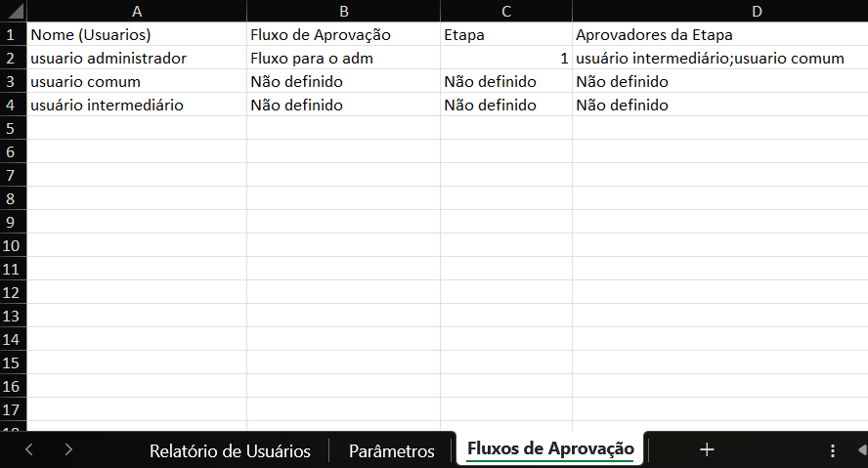
Task: Select column D via its header
Action: coord(719,11)
